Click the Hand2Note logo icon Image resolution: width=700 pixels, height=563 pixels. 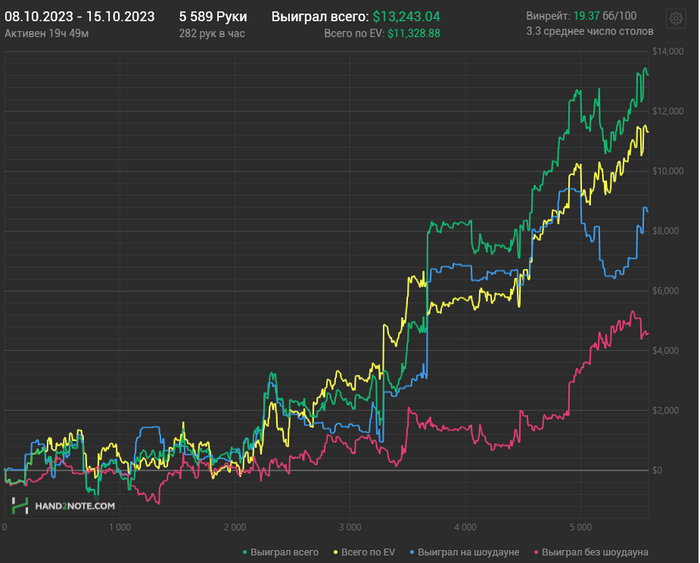pos(20,505)
